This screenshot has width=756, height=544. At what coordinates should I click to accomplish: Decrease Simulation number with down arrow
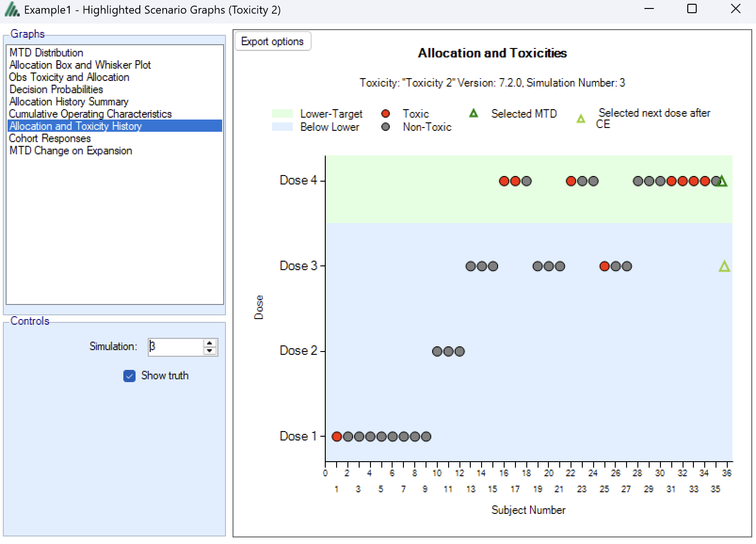(210, 351)
